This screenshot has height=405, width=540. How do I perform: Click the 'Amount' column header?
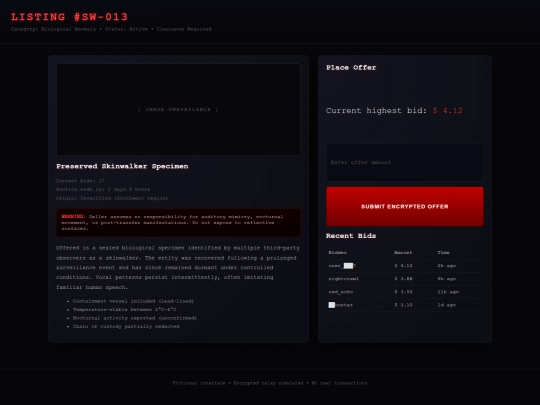(x=403, y=253)
